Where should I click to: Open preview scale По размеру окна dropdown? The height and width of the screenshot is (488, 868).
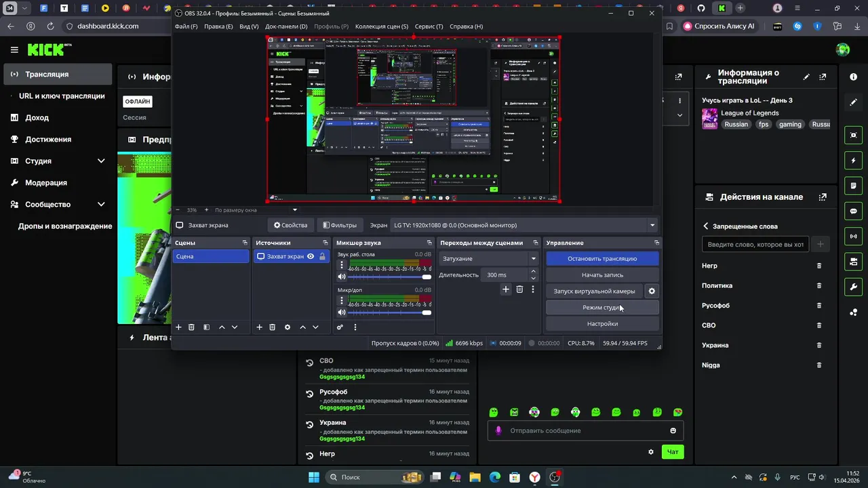point(256,210)
